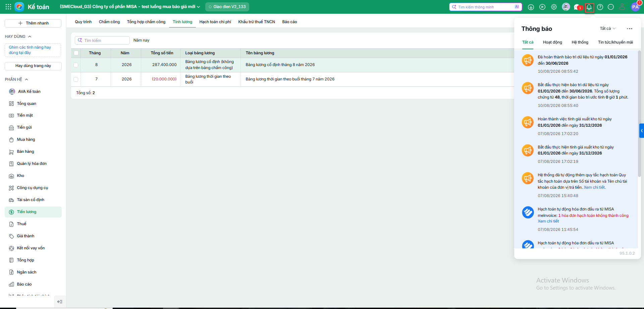Open 'Xem chi tiết' link for failed invoice
The height and width of the screenshot is (309, 644).
pyautogui.click(x=548, y=221)
